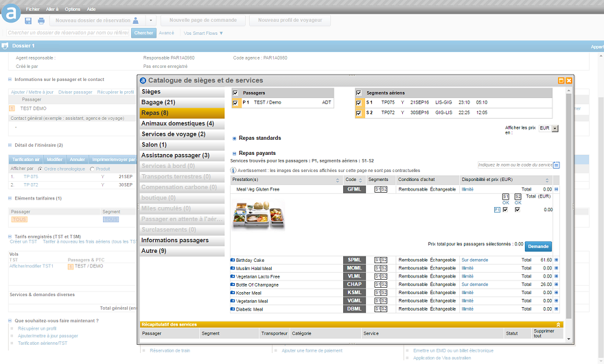This screenshot has width=604, height=364.
Task: Click the Birthday Cake photo icon
Action: [x=233, y=260]
